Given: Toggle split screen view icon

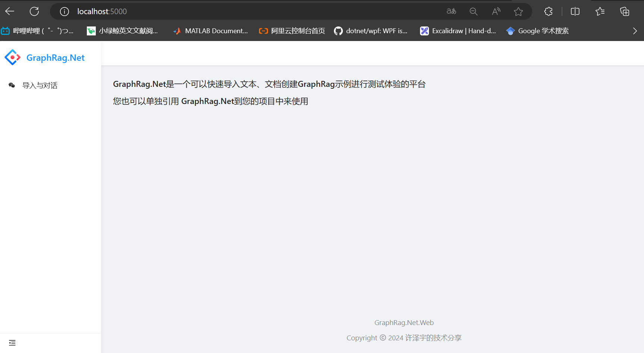Looking at the screenshot, I should click(x=575, y=11).
